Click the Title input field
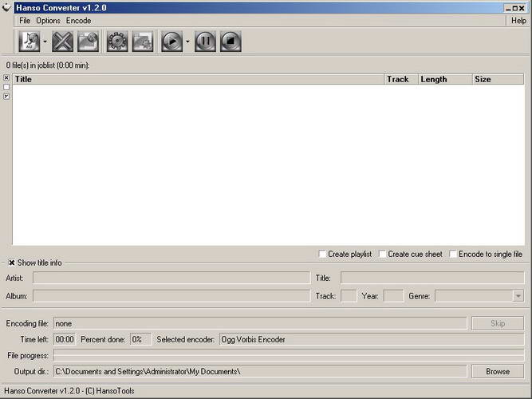532x399 pixels. coord(432,278)
